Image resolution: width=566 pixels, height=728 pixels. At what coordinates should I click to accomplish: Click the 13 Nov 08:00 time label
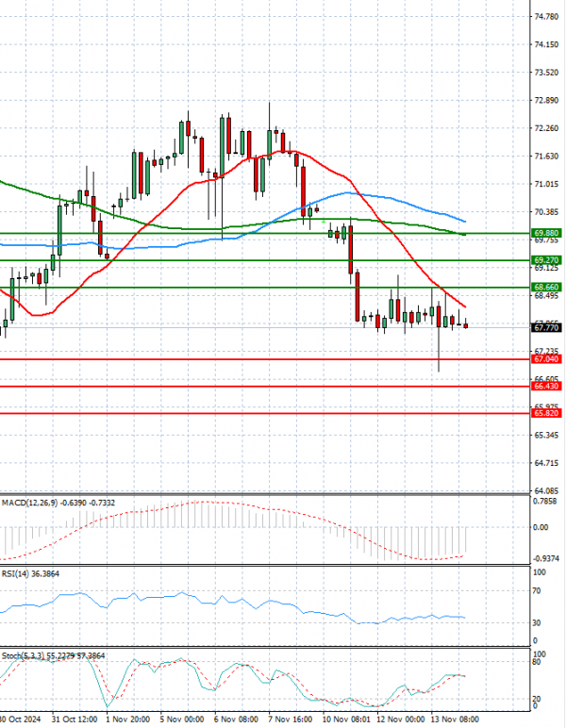click(456, 720)
